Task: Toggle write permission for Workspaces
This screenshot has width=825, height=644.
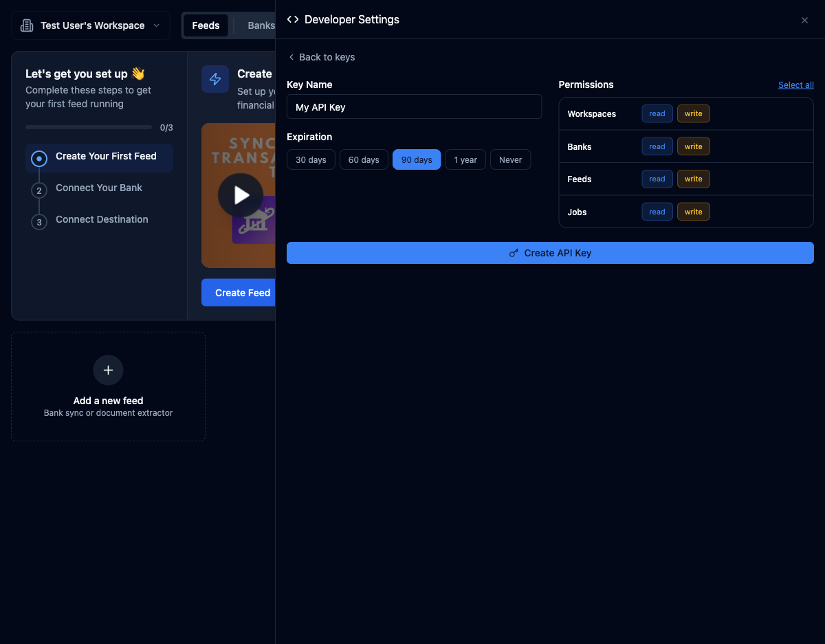Action: pos(693,113)
